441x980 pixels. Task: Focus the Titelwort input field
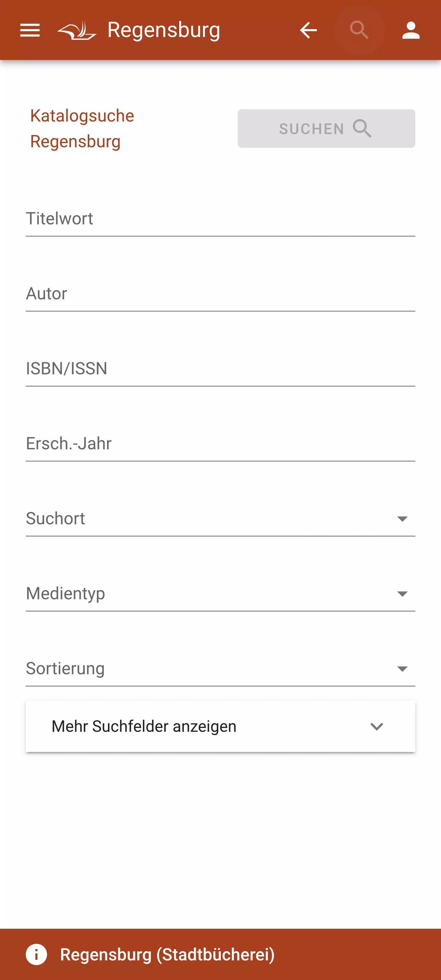point(220,219)
